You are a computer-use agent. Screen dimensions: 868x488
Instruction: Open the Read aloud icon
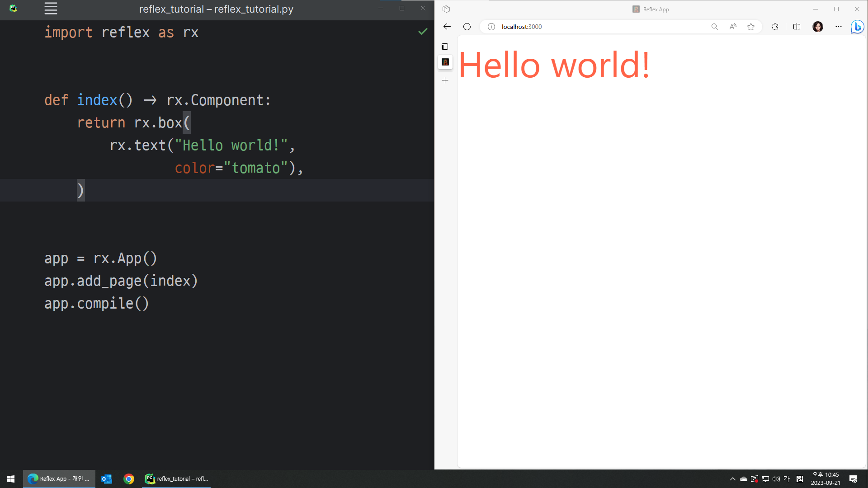coord(733,27)
